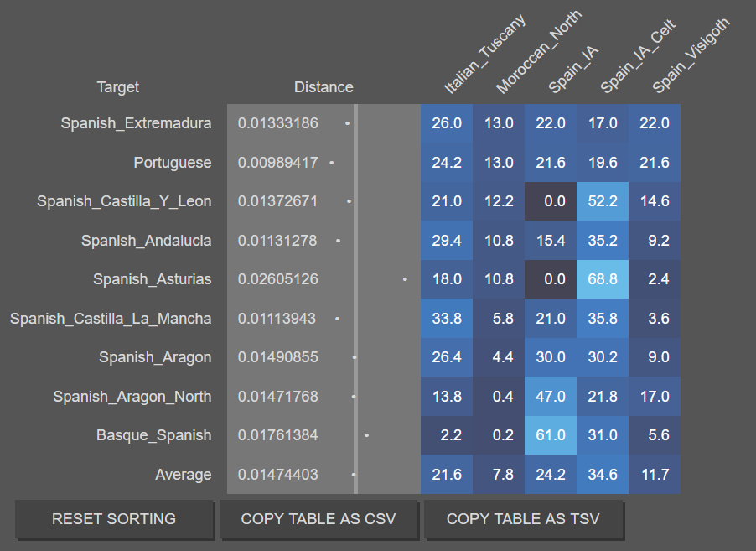Click the 2.2 cell in Basque_Spanish row
The image size is (756, 551).
[447, 435]
